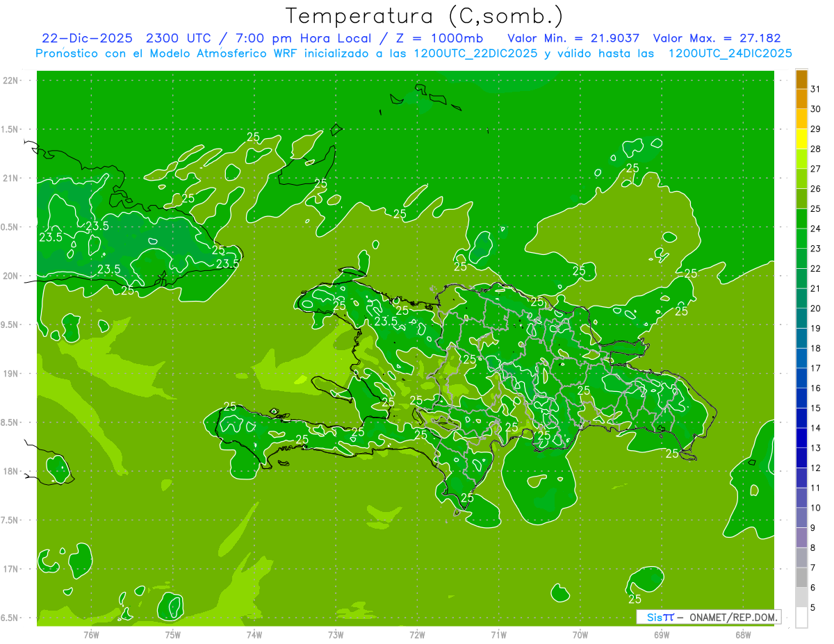The image size is (834, 644).
Task: Click the 22N latitude axis label
Action: (x=10, y=81)
